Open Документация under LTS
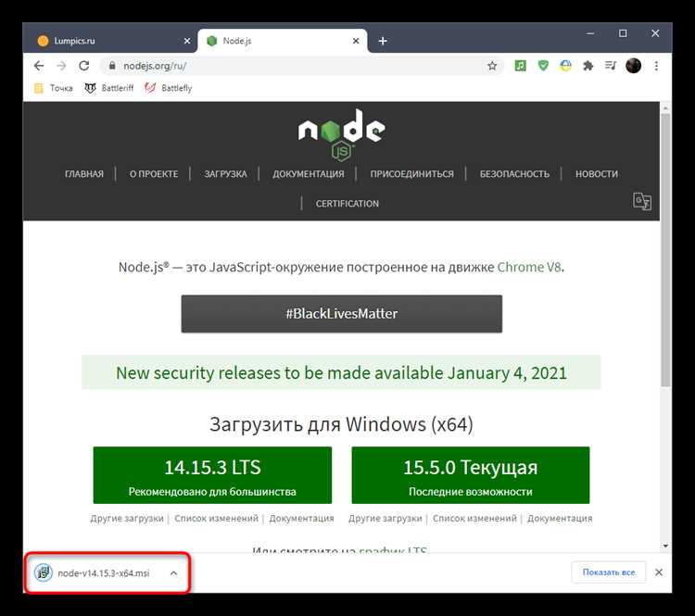Viewport: 695px width, 616px height. 301,518
